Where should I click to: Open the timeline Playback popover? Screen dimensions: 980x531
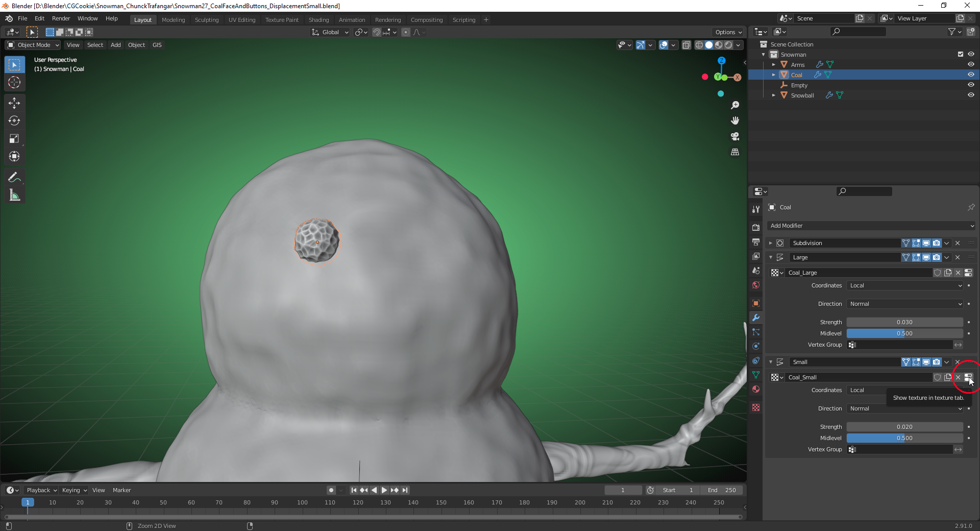(41, 490)
